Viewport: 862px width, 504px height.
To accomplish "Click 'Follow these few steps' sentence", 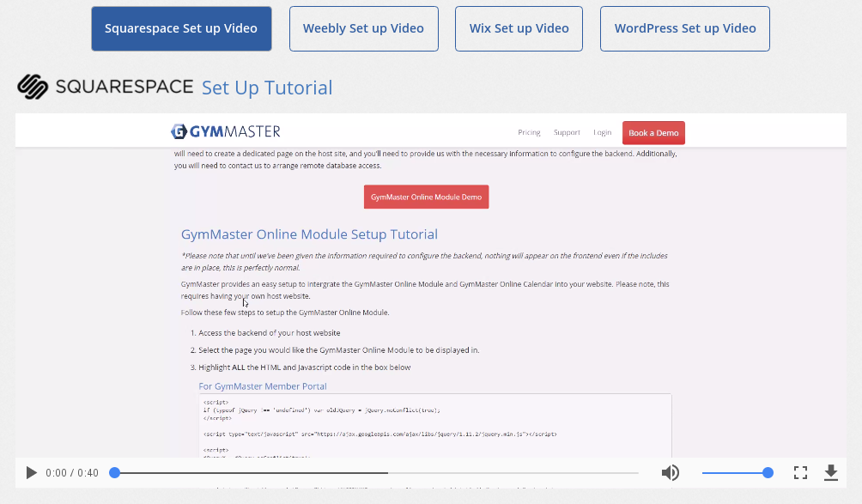I will click(285, 313).
